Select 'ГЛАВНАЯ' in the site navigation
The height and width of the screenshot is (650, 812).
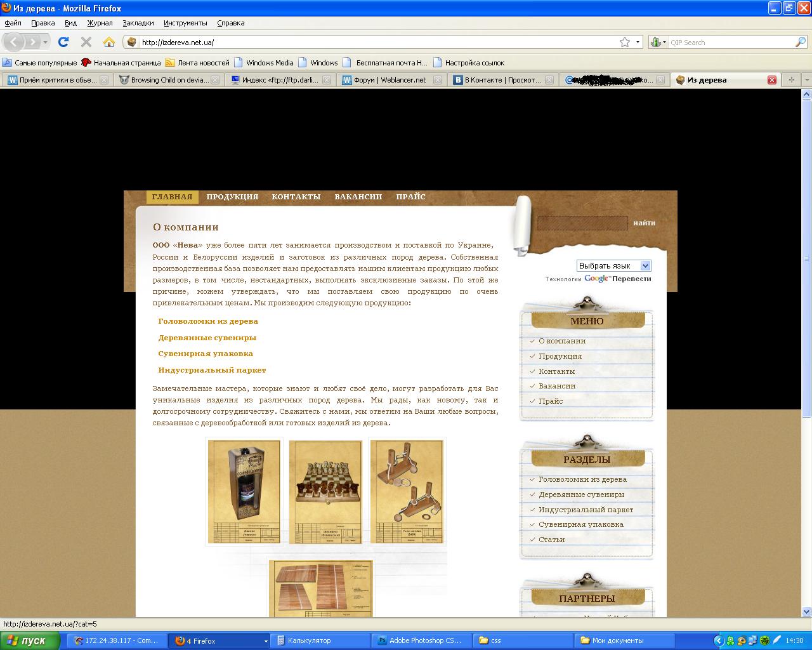[x=172, y=197]
